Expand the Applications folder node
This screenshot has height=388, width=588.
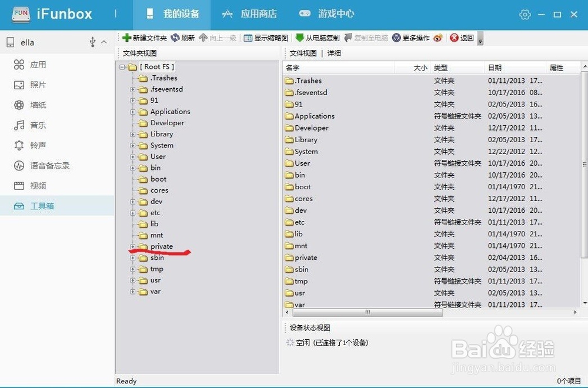(x=132, y=112)
